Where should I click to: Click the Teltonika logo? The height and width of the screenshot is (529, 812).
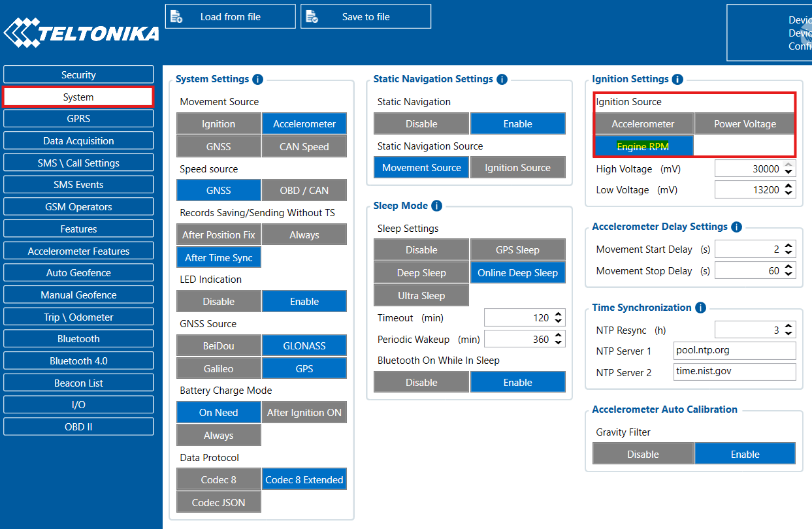click(81, 33)
